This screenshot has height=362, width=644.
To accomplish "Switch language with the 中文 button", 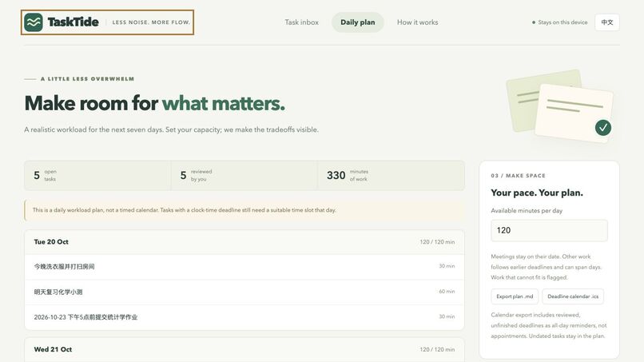I will (x=607, y=22).
